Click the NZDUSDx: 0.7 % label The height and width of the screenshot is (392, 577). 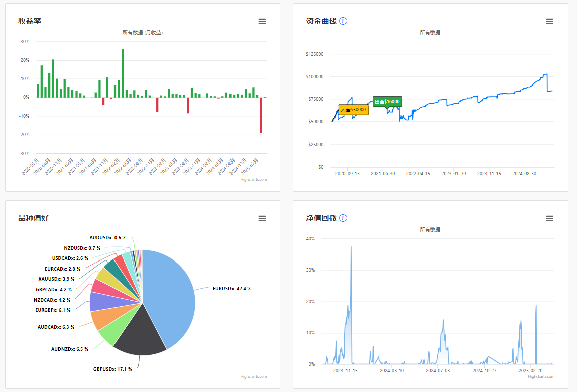point(82,248)
